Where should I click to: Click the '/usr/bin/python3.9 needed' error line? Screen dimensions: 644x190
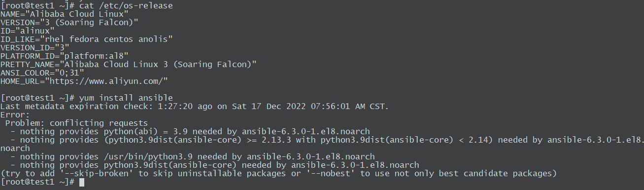pos(192,157)
